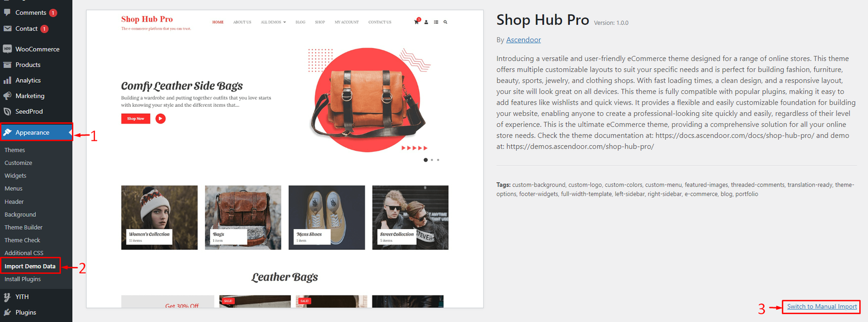Viewport: 868px width, 322px height.
Task: Click the WooCommerce logo icon
Action: (7, 49)
